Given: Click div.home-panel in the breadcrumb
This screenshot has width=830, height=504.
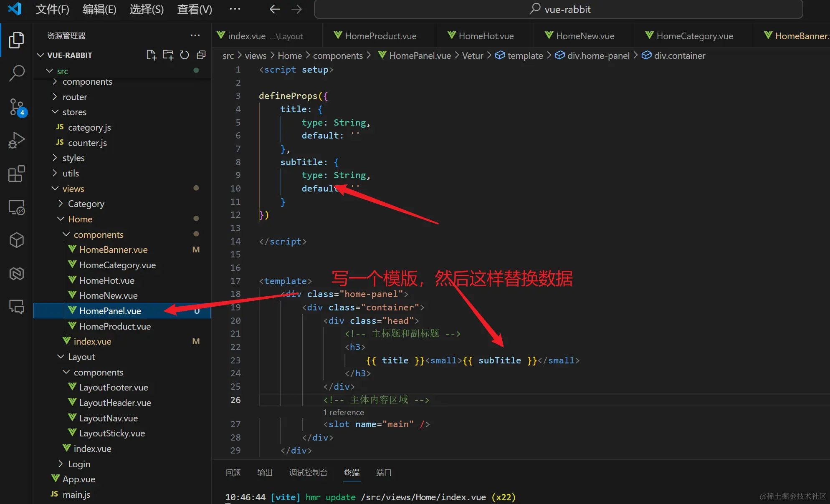Looking at the screenshot, I should (597, 55).
